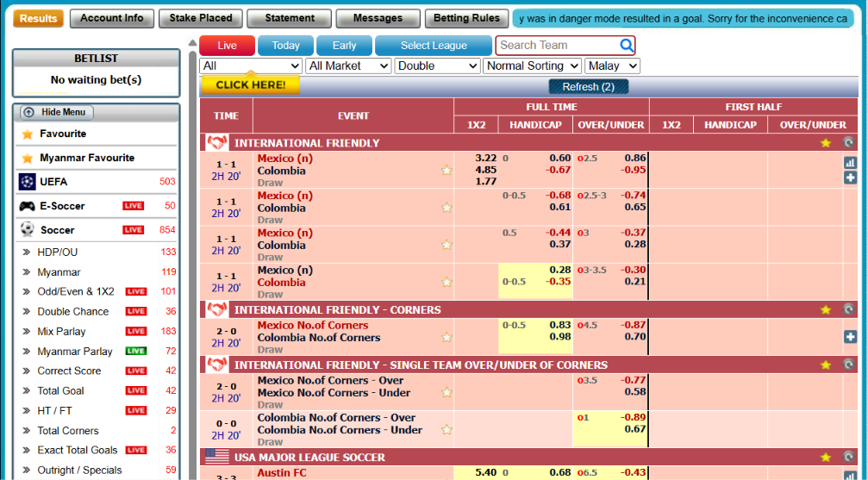The height and width of the screenshot is (480, 868).
Task: Expand more markets plus icon for Mexico match
Action: [850, 178]
